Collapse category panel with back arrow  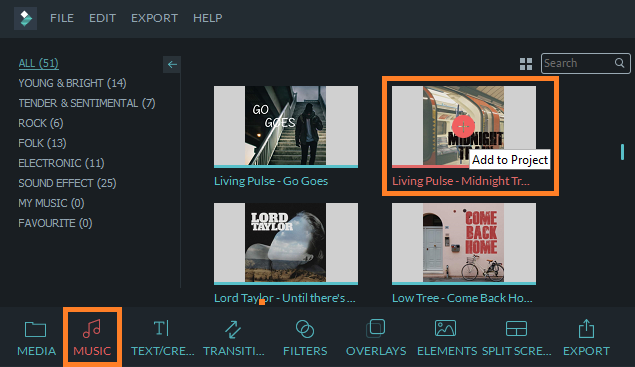[x=172, y=64]
